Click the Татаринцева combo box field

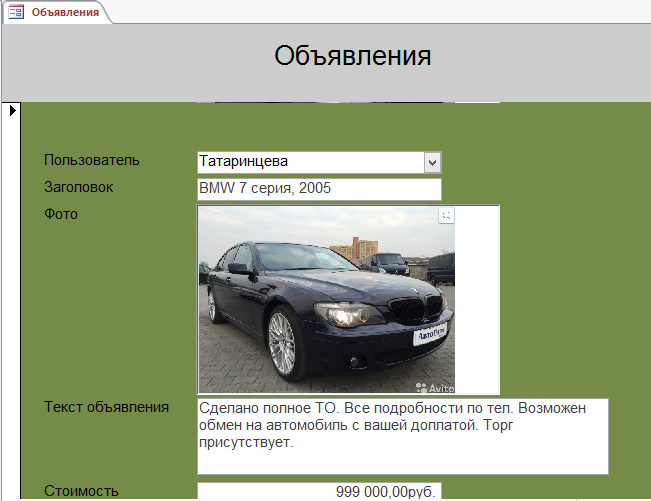point(319,162)
